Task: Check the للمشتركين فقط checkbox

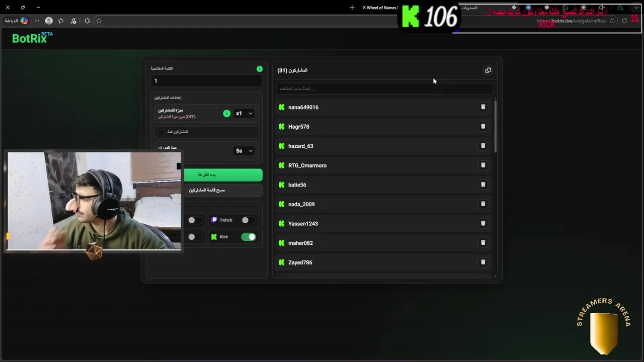Action: point(161,132)
